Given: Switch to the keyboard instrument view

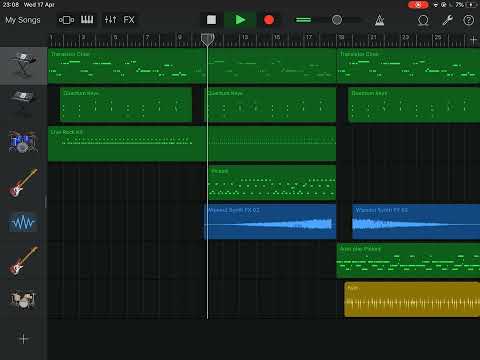Looking at the screenshot, I should coord(87,20).
